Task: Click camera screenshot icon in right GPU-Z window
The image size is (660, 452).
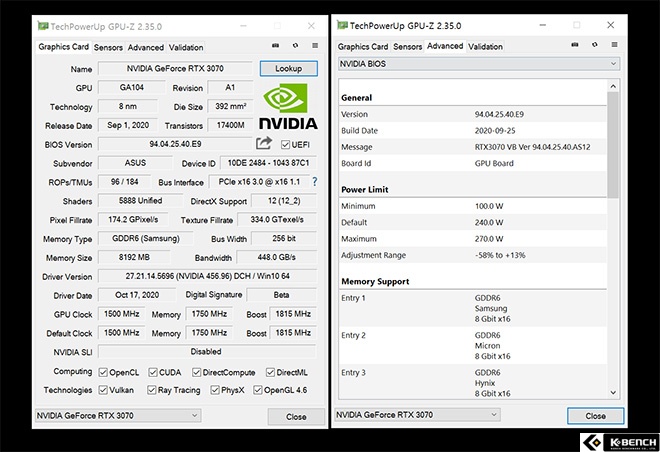Action: tap(575, 45)
